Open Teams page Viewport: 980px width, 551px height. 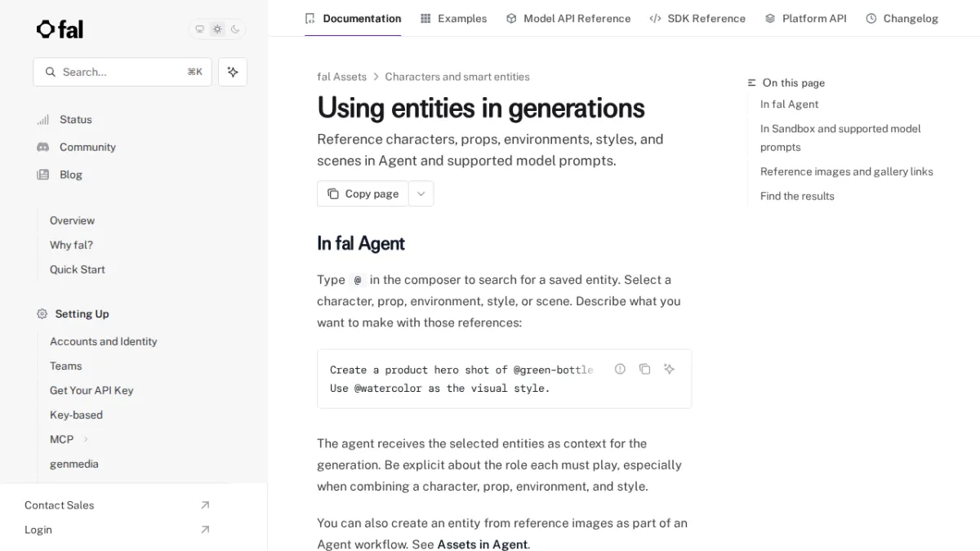pyautogui.click(x=65, y=366)
